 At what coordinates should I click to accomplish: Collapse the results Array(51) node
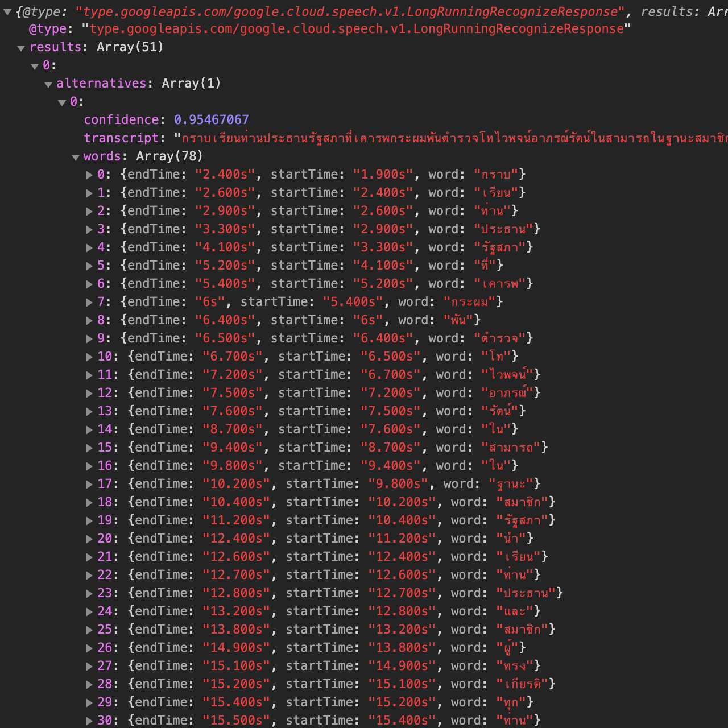coord(21,48)
